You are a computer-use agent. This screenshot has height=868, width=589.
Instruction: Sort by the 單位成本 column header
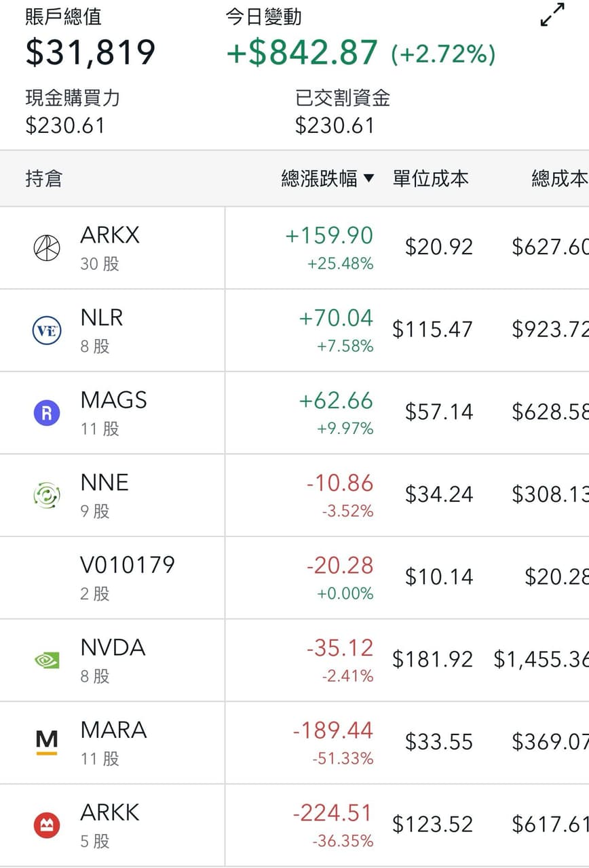pyautogui.click(x=430, y=178)
